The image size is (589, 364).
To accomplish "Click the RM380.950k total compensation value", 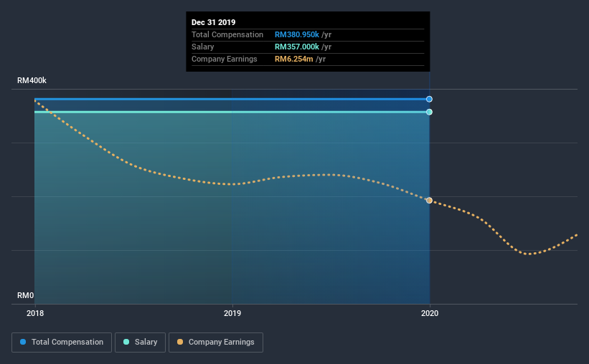I will tap(297, 34).
